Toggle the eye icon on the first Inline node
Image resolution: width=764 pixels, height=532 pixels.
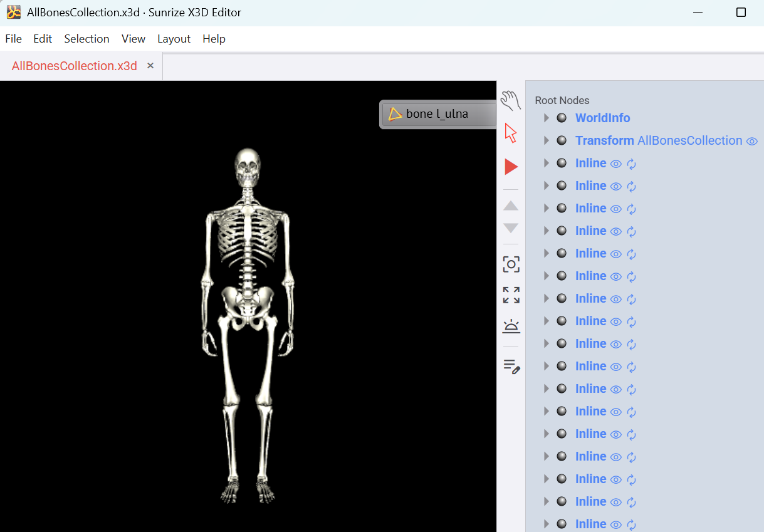pos(615,164)
